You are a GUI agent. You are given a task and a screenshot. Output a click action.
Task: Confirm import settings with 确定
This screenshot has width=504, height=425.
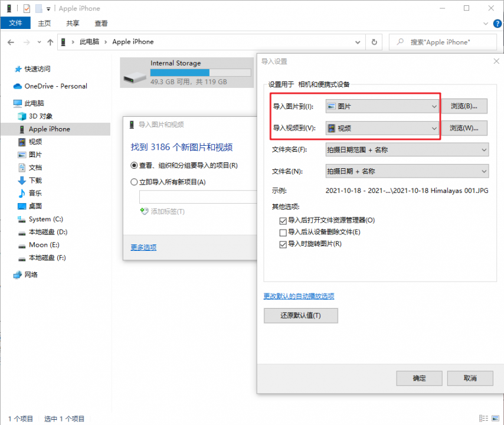coord(419,378)
